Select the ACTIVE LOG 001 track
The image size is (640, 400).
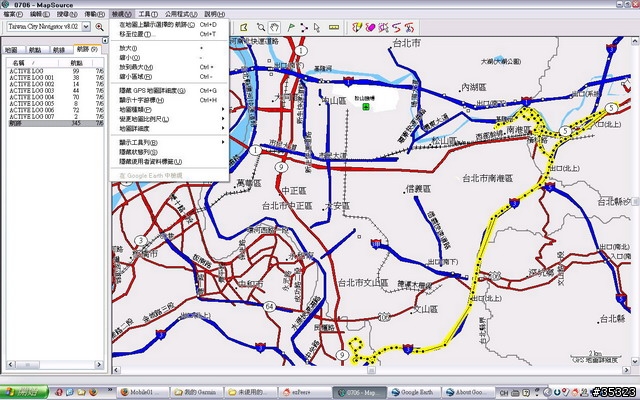click(56, 78)
